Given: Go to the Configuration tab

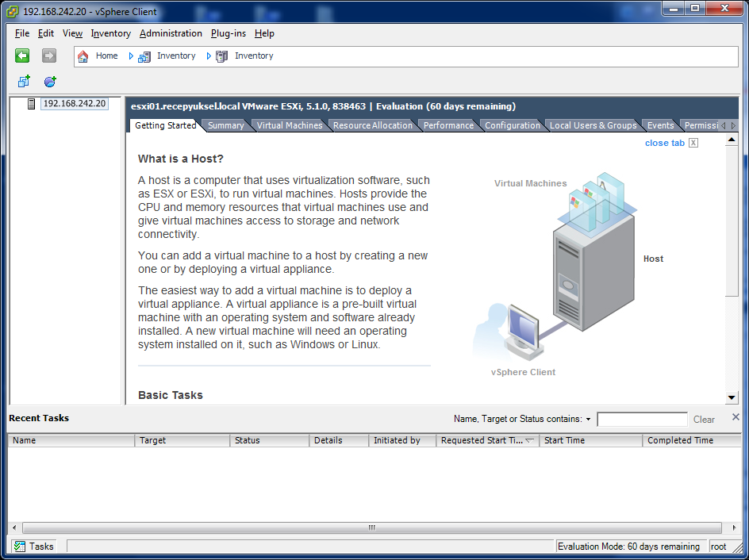Looking at the screenshot, I should [x=512, y=125].
